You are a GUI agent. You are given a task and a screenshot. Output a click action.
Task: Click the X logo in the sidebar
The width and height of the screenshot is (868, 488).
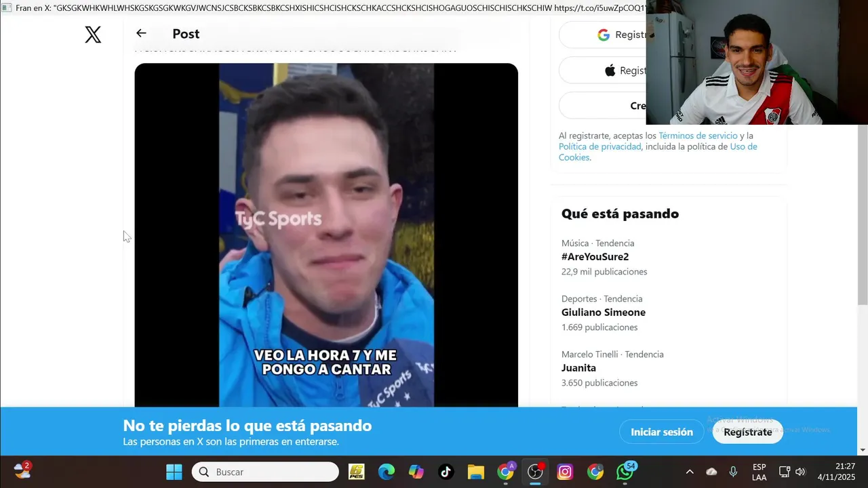pos(93,35)
